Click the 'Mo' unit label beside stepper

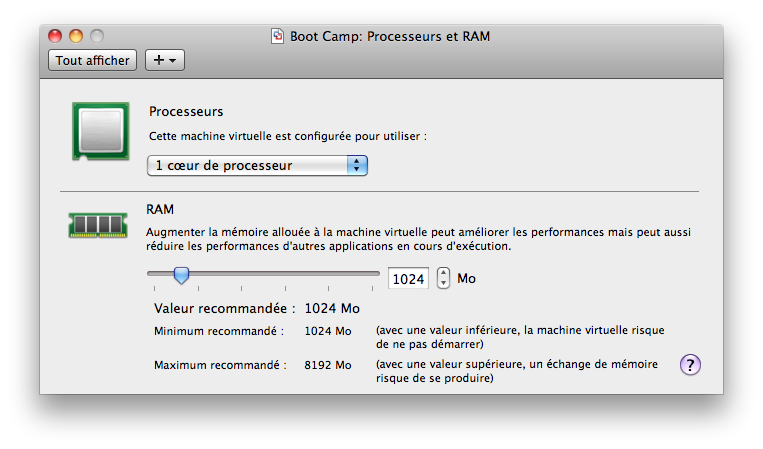coord(466,278)
